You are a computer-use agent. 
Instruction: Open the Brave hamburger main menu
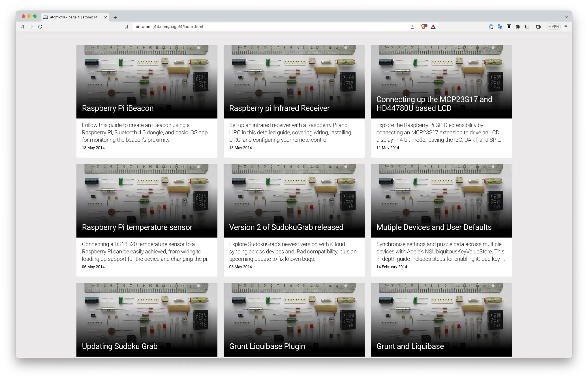tap(566, 27)
